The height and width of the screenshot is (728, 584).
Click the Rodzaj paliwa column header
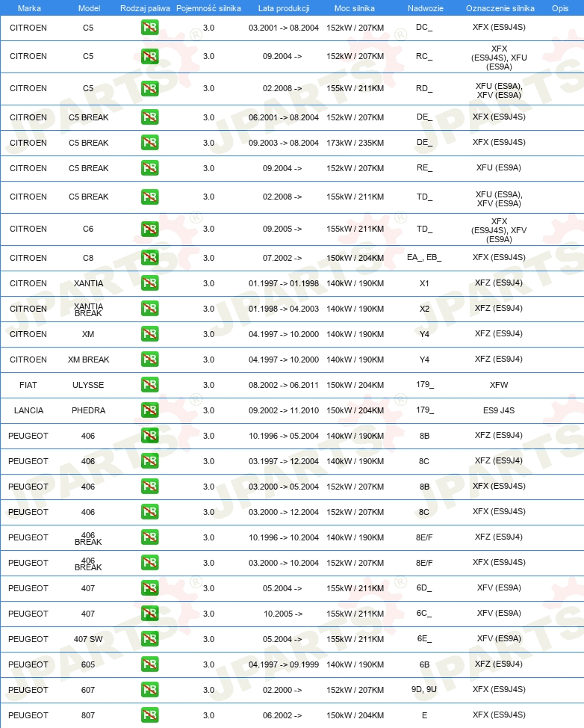(x=145, y=8)
